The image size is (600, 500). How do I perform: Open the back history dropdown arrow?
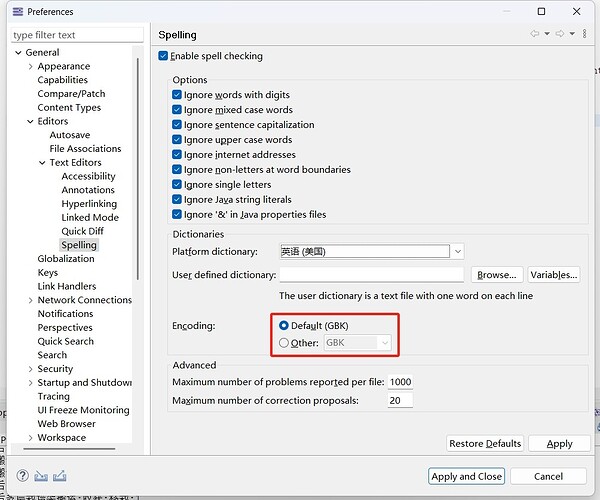(547, 34)
